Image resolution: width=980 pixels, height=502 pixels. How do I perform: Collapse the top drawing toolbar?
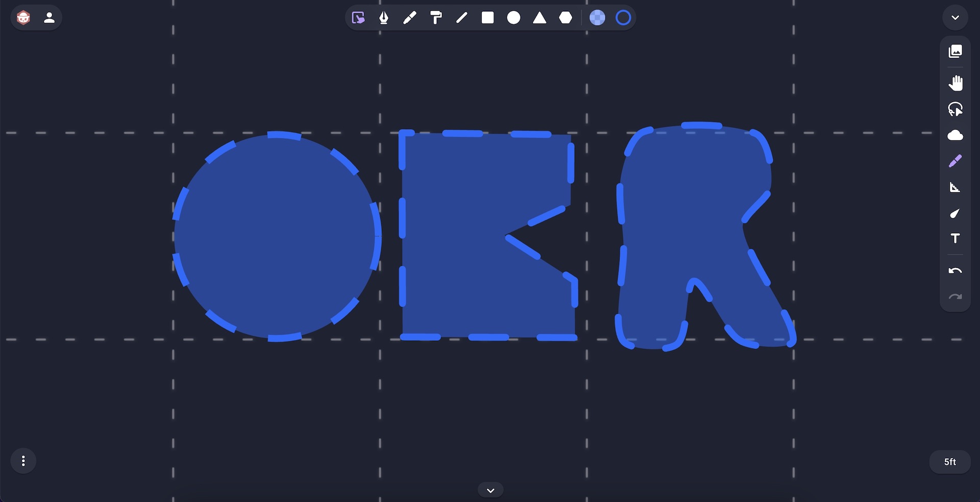coord(955,17)
